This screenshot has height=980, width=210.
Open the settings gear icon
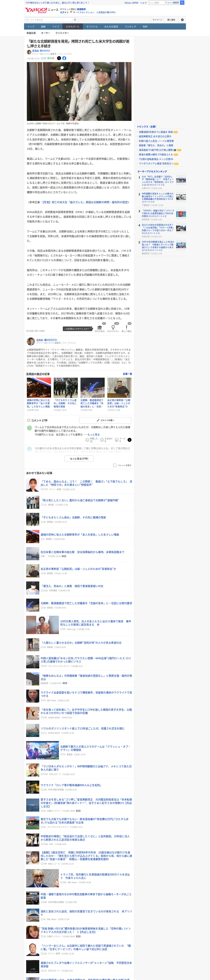182,20
